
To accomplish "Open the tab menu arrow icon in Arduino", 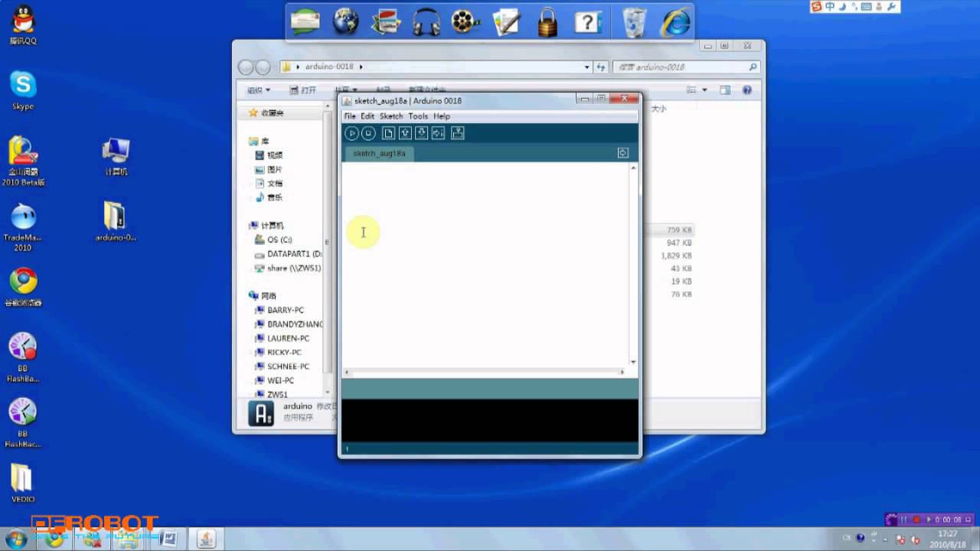I will click(623, 153).
